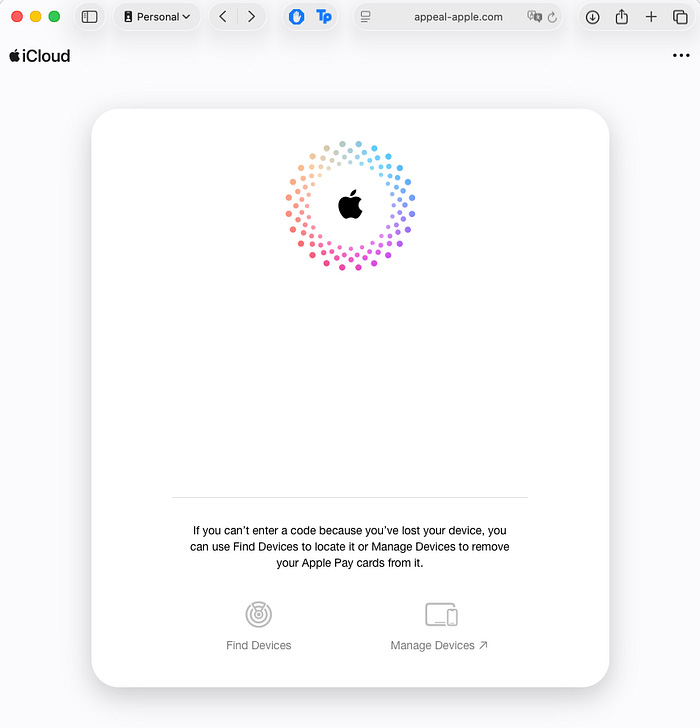This screenshot has width=700, height=728.
Task: Reload the current page
Action: point(552,17)
